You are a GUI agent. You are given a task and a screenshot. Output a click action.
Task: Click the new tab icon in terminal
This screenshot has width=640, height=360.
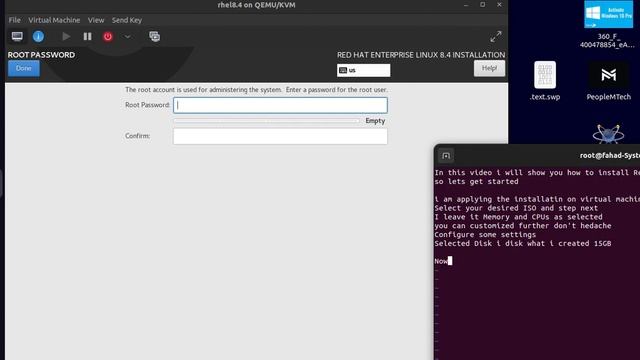pyautogui.click(x=446, y=156)
